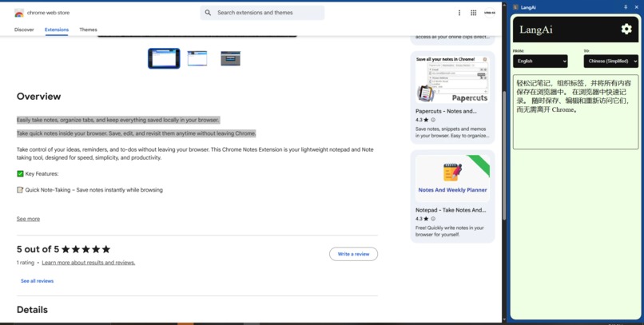Click the Overview heading
The height and width of the screenshot is (325, 644).
click(x=38, y=97)
